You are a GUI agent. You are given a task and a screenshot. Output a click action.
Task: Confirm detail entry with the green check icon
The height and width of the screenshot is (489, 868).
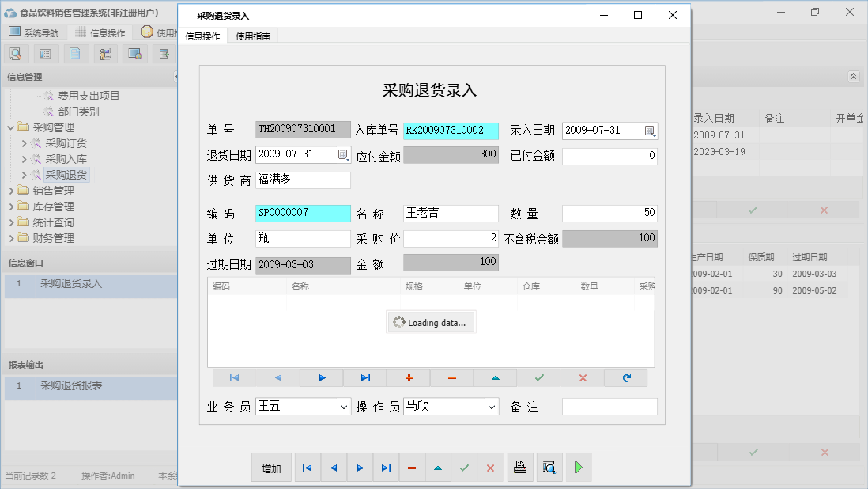coord(539,377)
